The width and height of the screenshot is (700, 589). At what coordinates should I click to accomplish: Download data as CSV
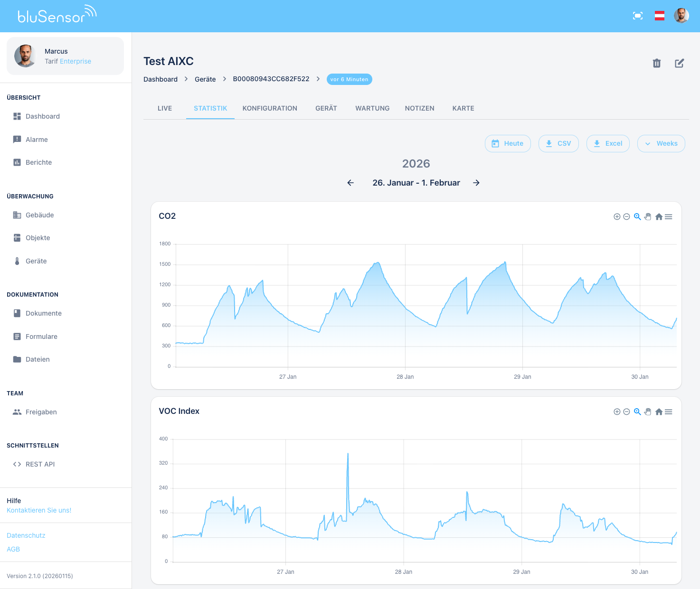point(558,143)
